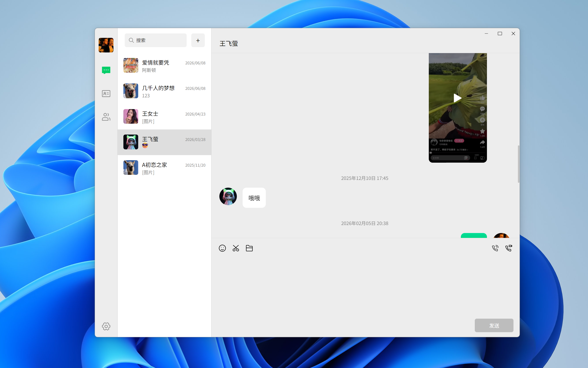Click the 几千人的梦想 chat avatar
Screen dimensions: 588x368
(x=131, y=91)
